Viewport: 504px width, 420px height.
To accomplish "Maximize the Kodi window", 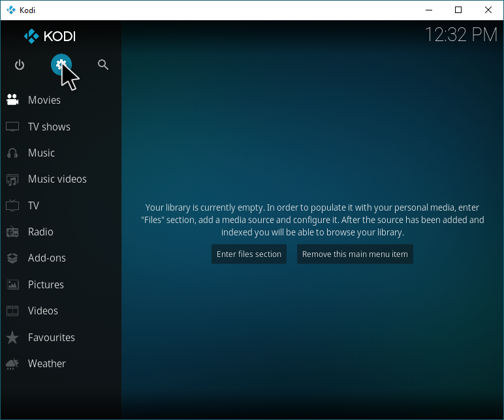I will (x=458, y=10).
